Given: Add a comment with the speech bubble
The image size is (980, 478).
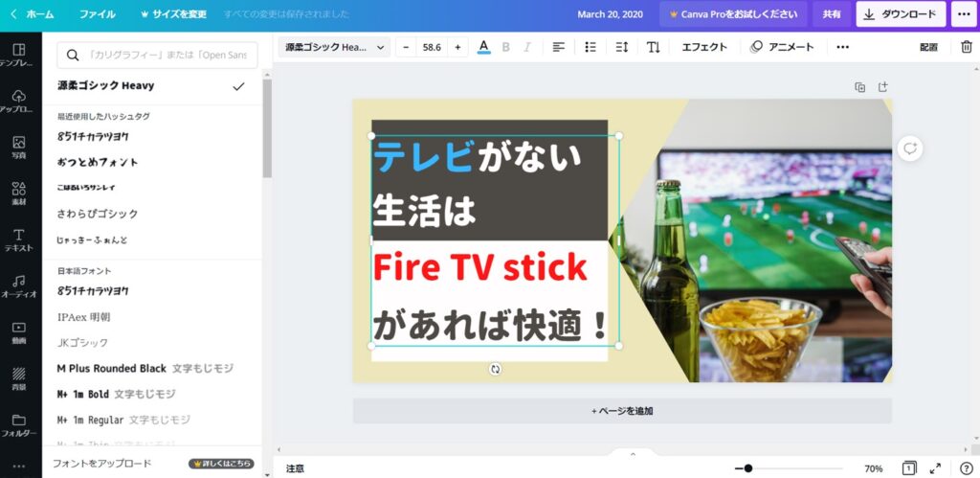Looking at the screenshot, I should pos(910,148).
